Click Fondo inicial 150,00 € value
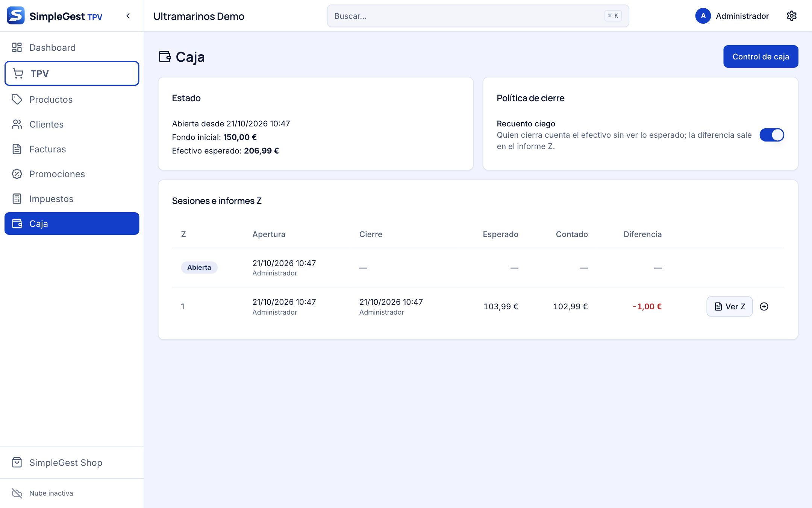The width and height of the screenshot is (812, 508). pos(240,137)
